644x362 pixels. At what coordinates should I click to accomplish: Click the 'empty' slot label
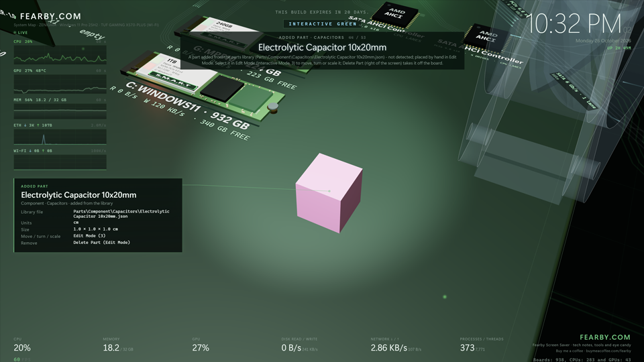pyautogui.click(x=92, y=34)
